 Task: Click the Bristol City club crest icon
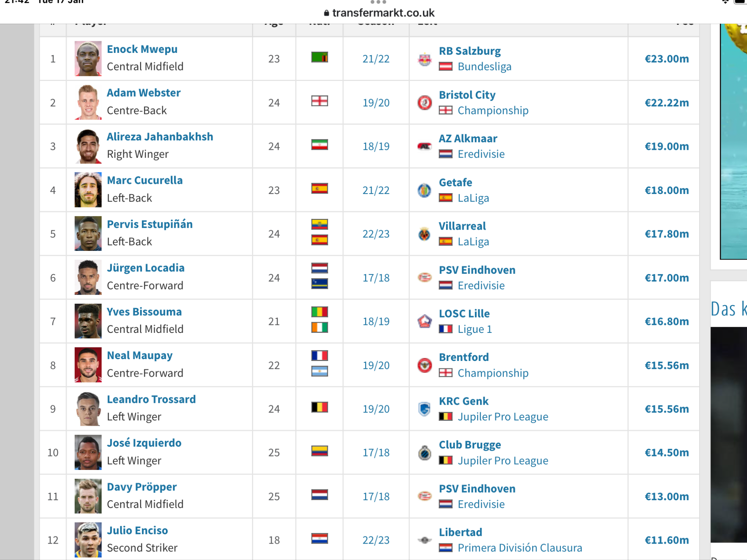pos(425,102)
